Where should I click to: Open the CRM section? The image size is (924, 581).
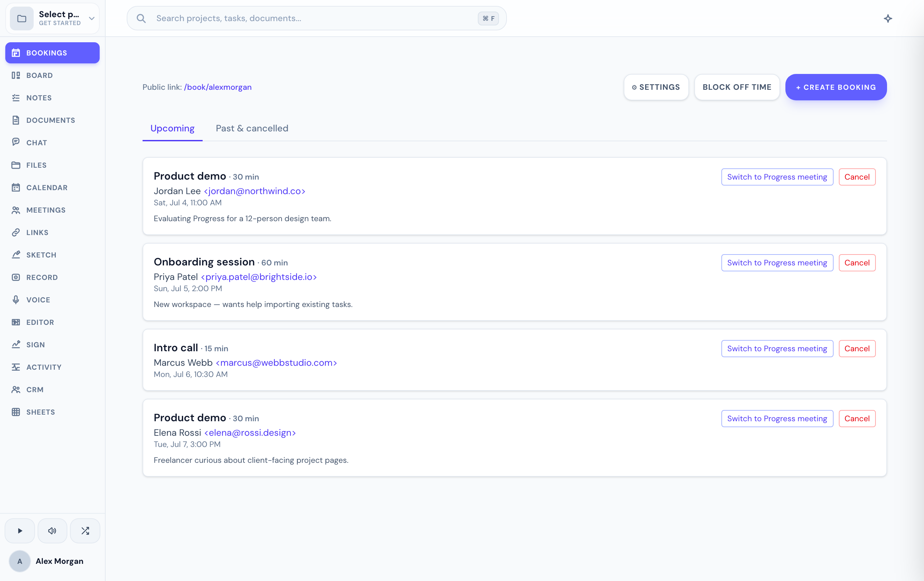(x=52, y=390)
